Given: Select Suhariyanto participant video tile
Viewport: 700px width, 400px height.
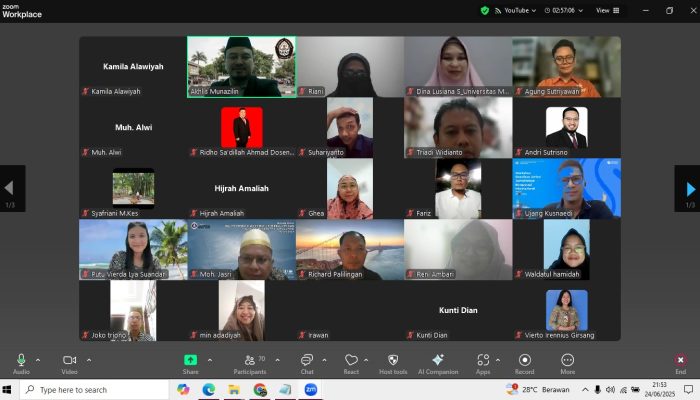Looking at the screenshot, I should pos(350,128).
